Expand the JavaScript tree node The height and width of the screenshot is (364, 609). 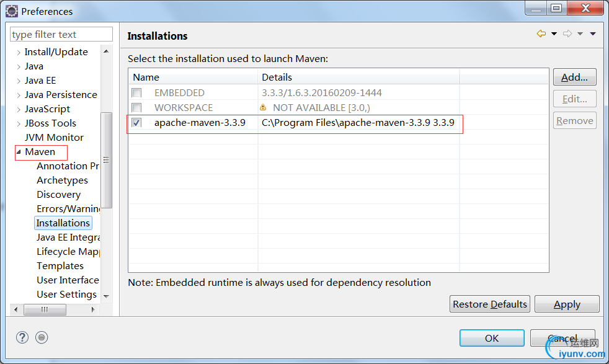tap(19, 110)
